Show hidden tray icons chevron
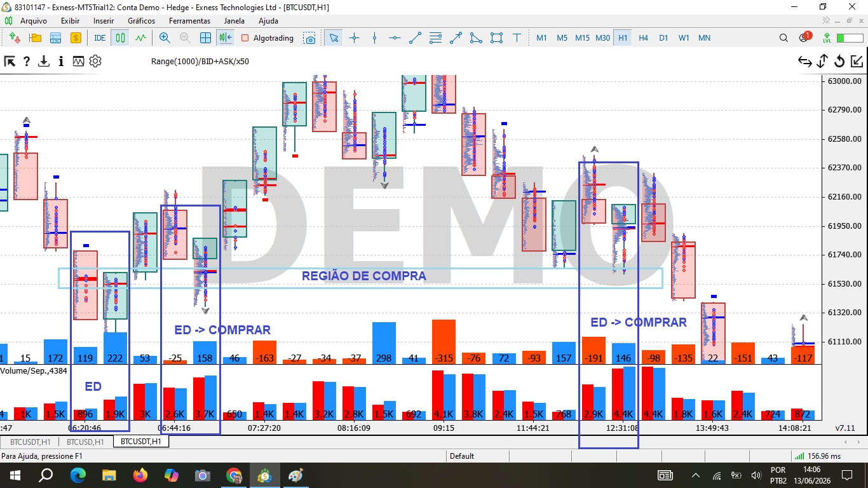868x488 pixels. 696,475
